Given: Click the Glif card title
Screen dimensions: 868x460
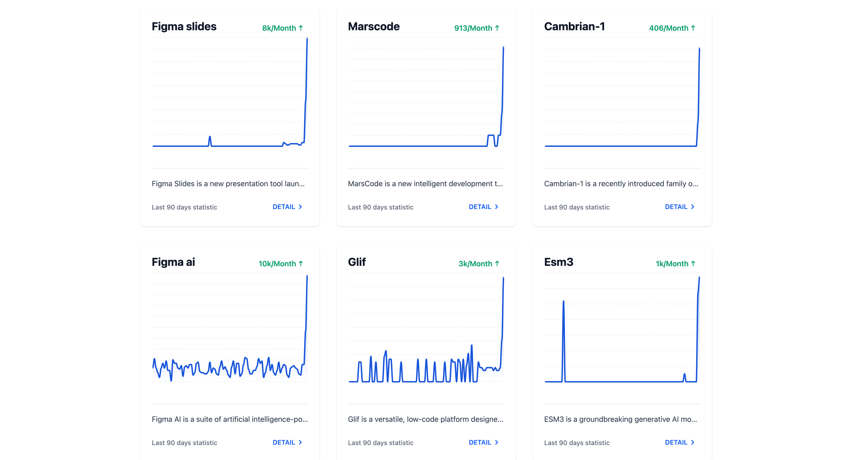Looking at the screenshot, I should point(357,262).
